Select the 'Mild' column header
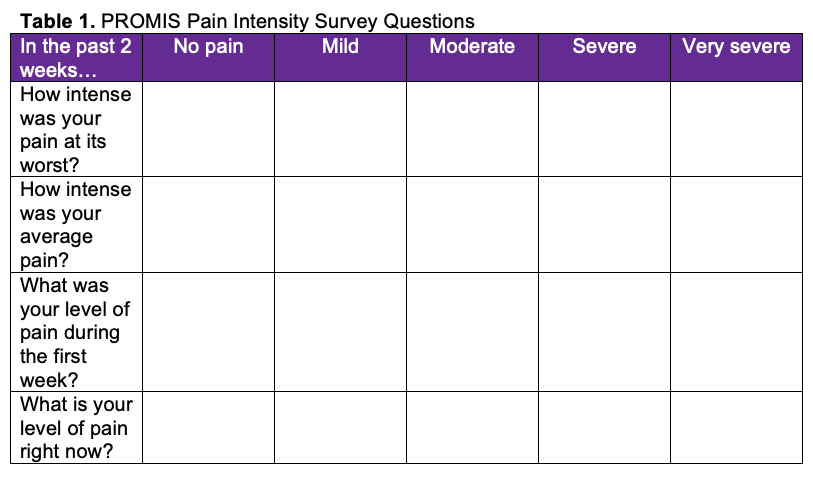The height and width of the screenshot is (479, 813). click(x=340, y=47)
